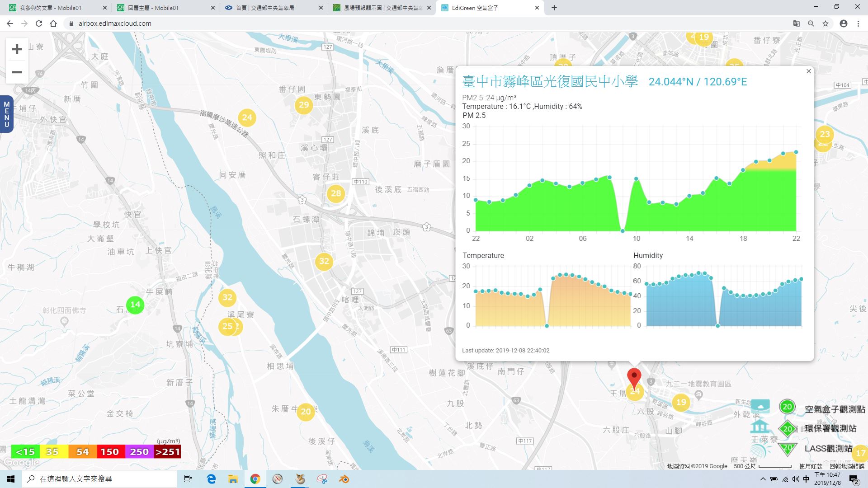Switch 中 input method indicator

tap(807, 479)
